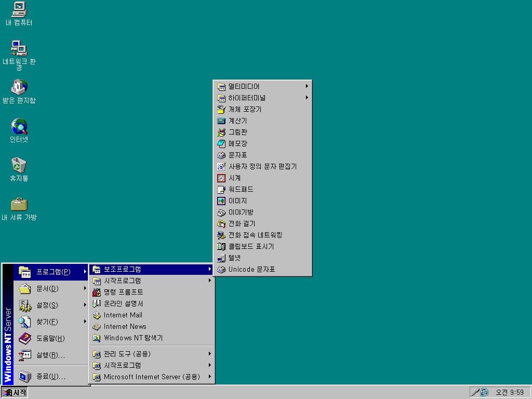Click the 명령 프롬프트 text label
Screen dimensions: 532x399
point(124,292)
